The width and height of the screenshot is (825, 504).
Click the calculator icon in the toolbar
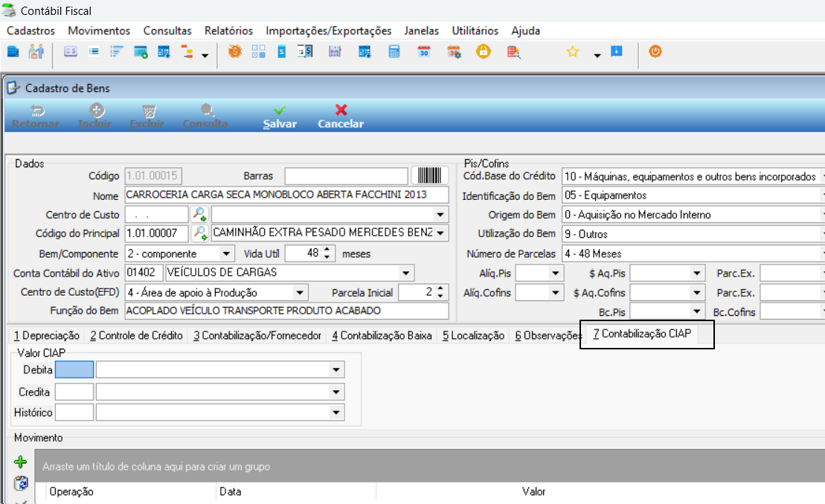click(394, 51)
